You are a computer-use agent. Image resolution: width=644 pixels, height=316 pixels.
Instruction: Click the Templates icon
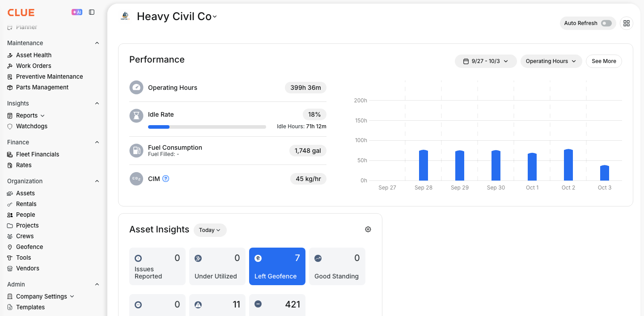click(x=10, y=307)
